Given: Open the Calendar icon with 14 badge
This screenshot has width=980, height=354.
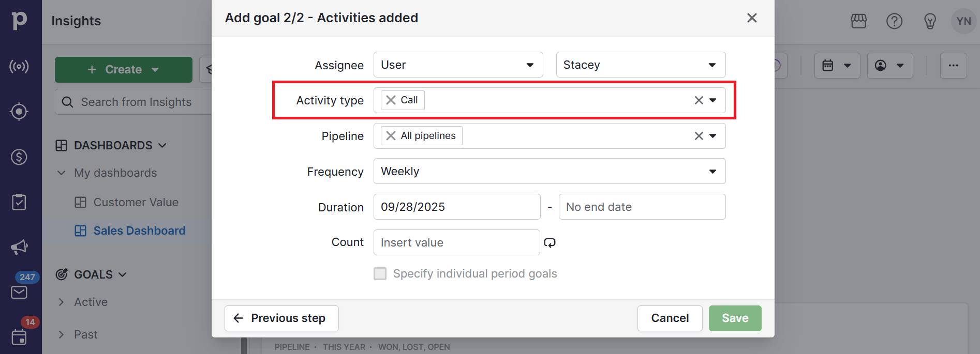Looking at the screenshot, I should coord(19,337).
